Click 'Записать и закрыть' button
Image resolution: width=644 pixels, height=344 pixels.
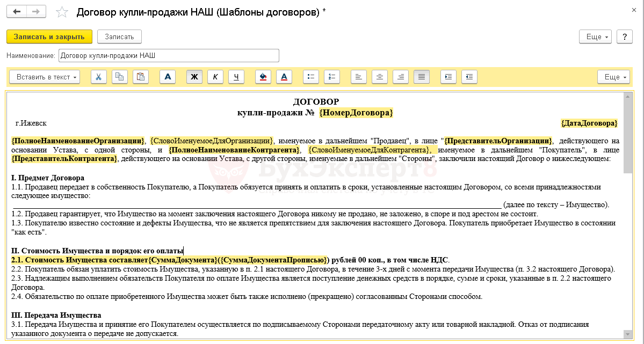[49, 36]
